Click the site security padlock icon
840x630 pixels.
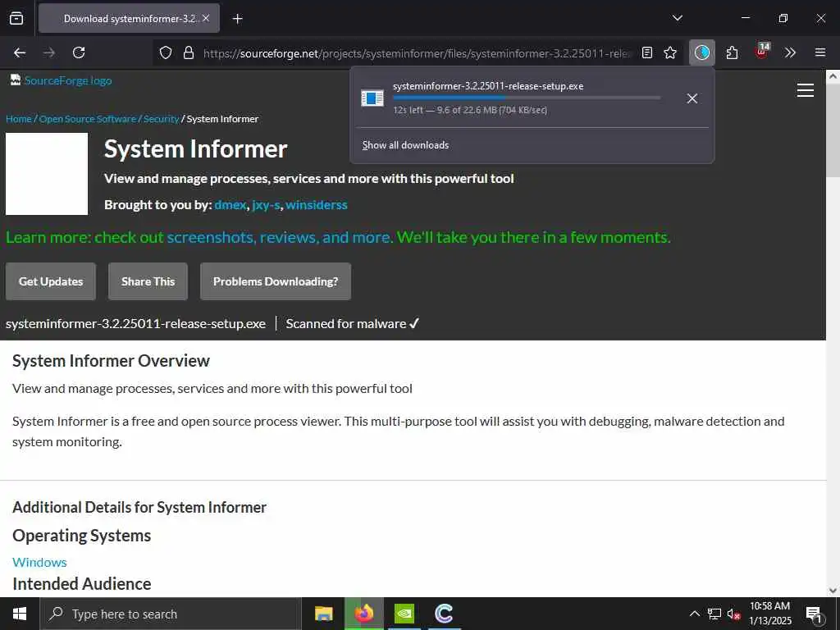pos(188,52)
